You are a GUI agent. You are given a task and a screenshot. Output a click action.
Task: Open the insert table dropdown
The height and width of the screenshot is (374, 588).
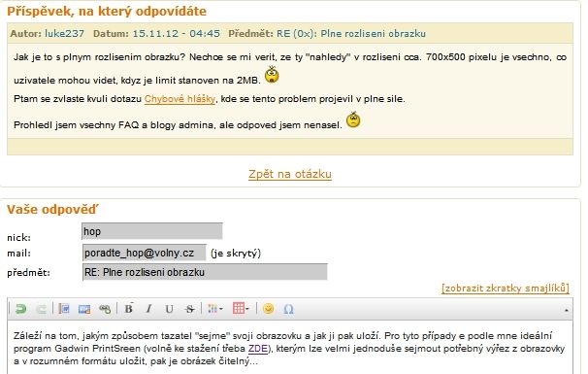(241, 308)
